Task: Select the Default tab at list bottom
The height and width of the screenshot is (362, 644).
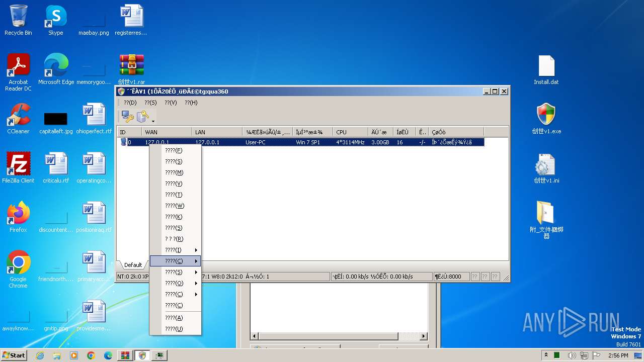Action: tap(133, 265)
